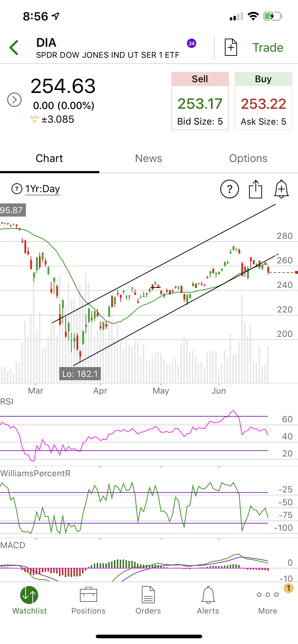
Task: Tap the circled T timeframe icon
Action: (x=17, y=189)
